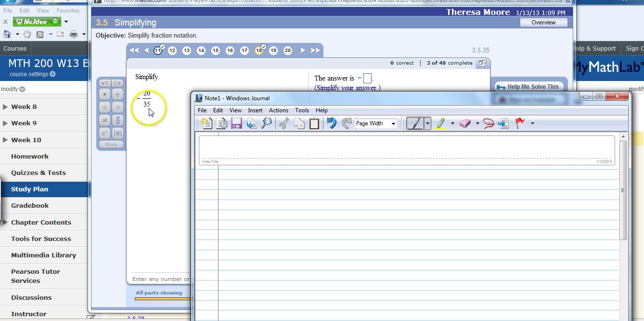Click the Find magnifier icon

pyautogui.click(x=266, y=123)
